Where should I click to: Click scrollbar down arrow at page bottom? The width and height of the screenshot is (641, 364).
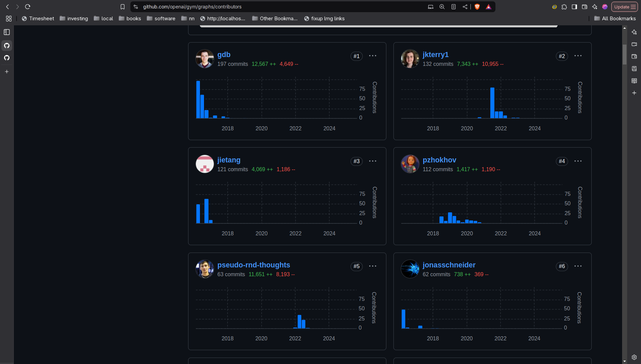624,361
